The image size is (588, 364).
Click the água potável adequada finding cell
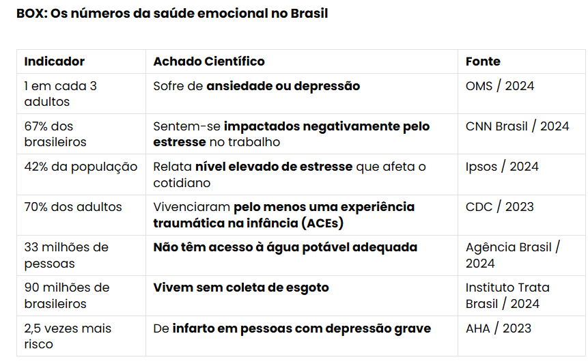click(285, 247)
